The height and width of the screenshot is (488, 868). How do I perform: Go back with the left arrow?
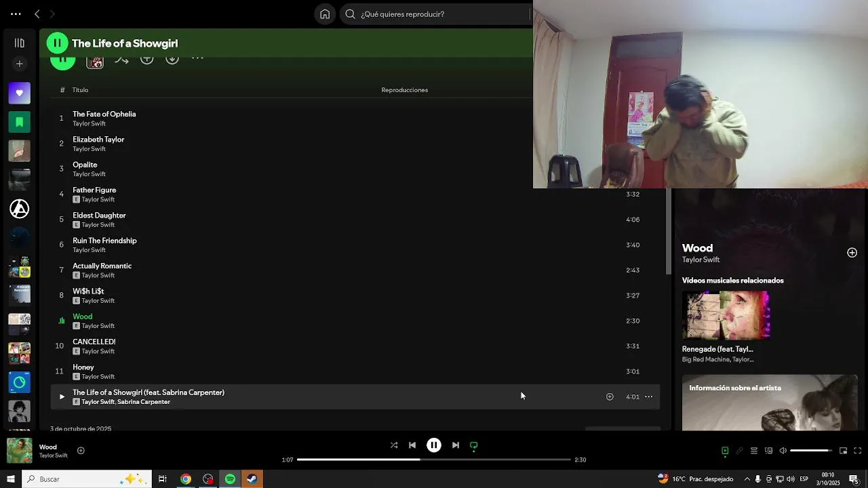click(x=37, y=14)
